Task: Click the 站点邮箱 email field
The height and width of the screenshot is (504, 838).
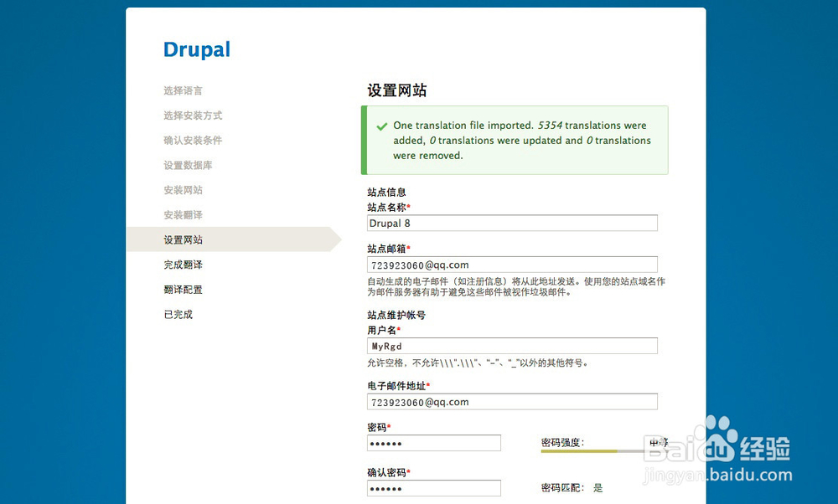Action: click(x=512, y=265)
